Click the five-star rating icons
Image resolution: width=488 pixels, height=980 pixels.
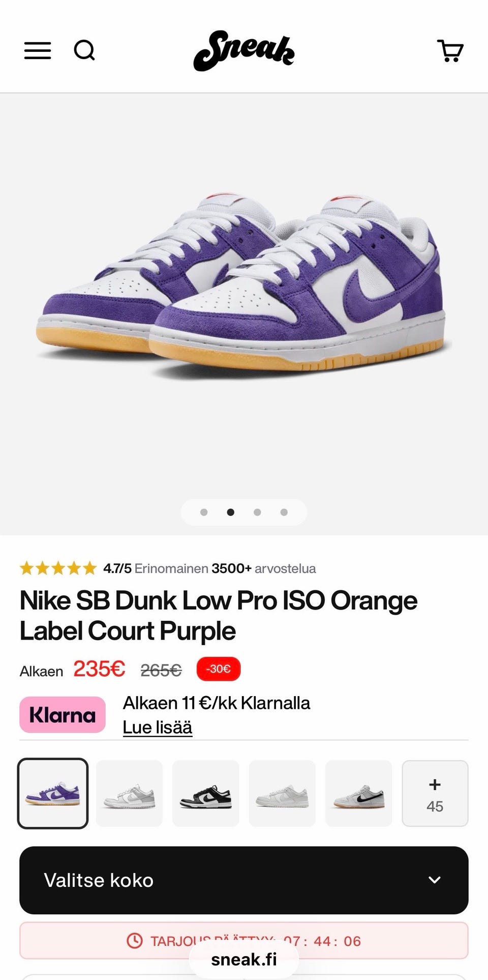pyautogui.click(x=58, y=568)
